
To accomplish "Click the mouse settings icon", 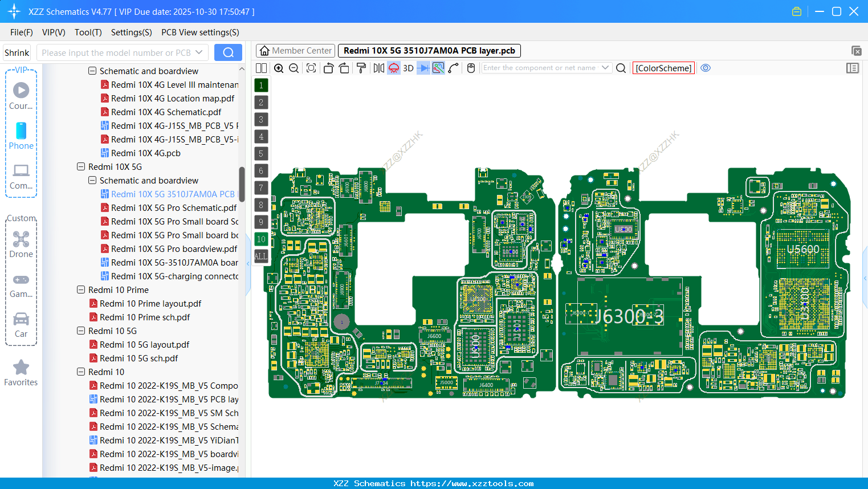I will (471, 68).
